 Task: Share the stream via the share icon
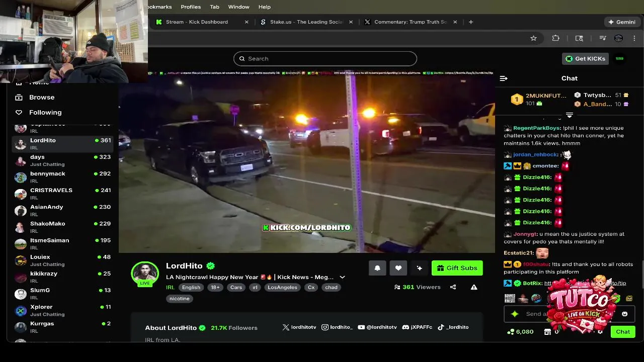click(453, 287)
